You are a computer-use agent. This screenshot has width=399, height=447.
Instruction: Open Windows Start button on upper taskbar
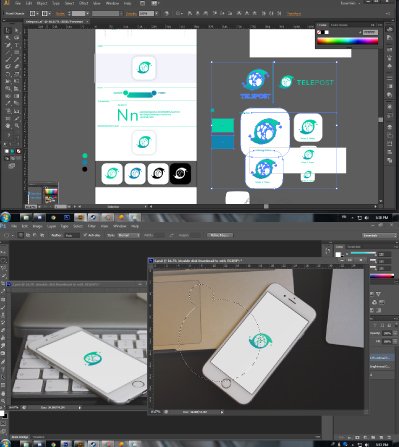(5, 217)
